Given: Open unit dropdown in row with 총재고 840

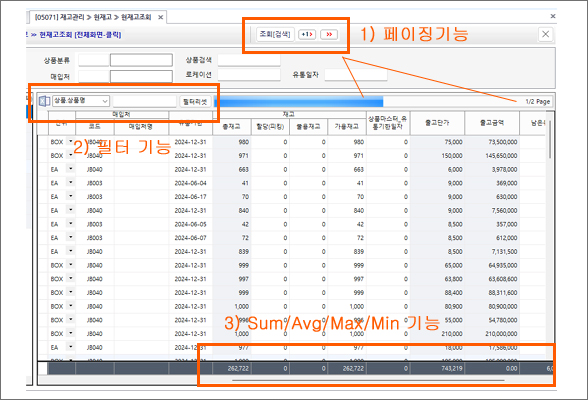Looking at the screenshot, I should click(x=70, y=210).
